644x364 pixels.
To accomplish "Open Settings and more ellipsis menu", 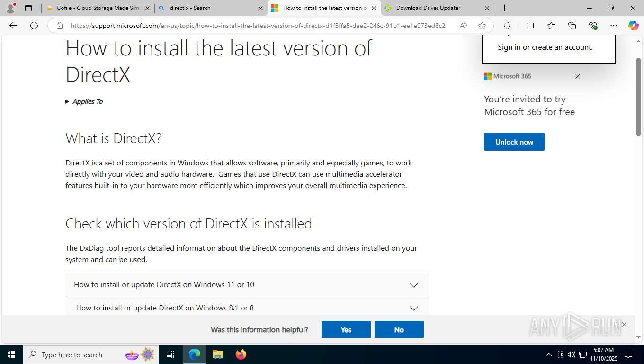I will (614, 26).
